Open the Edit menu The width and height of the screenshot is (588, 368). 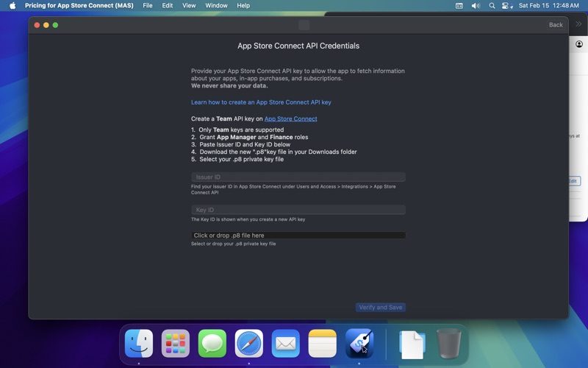[x=168, y=6]
